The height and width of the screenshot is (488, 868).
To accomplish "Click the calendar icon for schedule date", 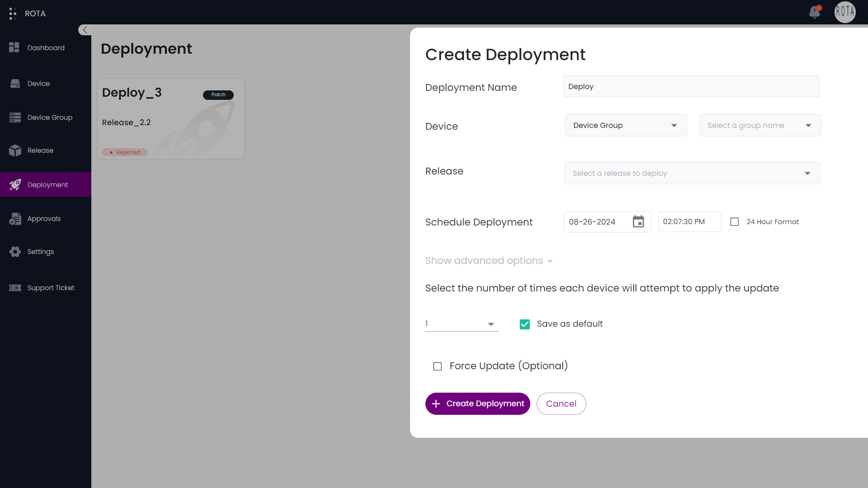I will (638, 222).
